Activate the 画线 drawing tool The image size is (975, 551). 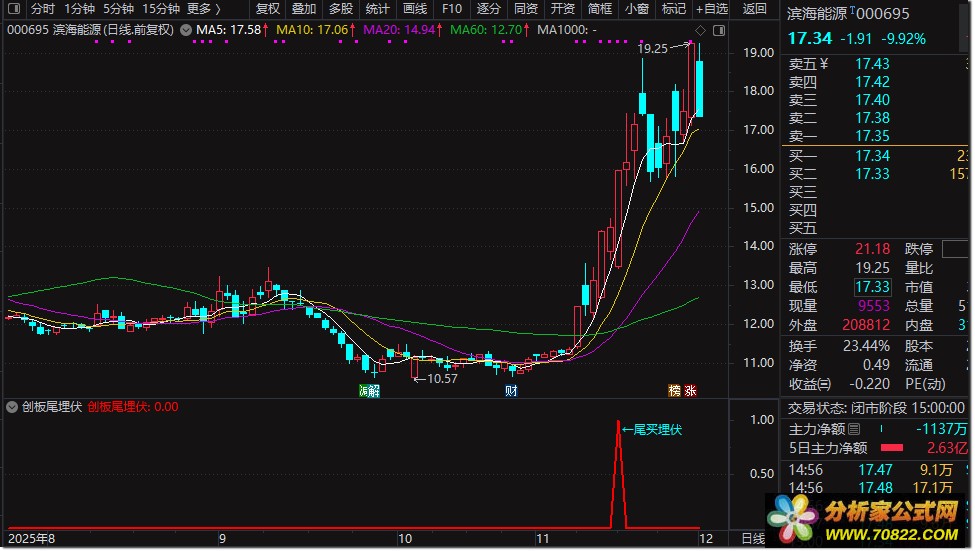tap(415, 9)
